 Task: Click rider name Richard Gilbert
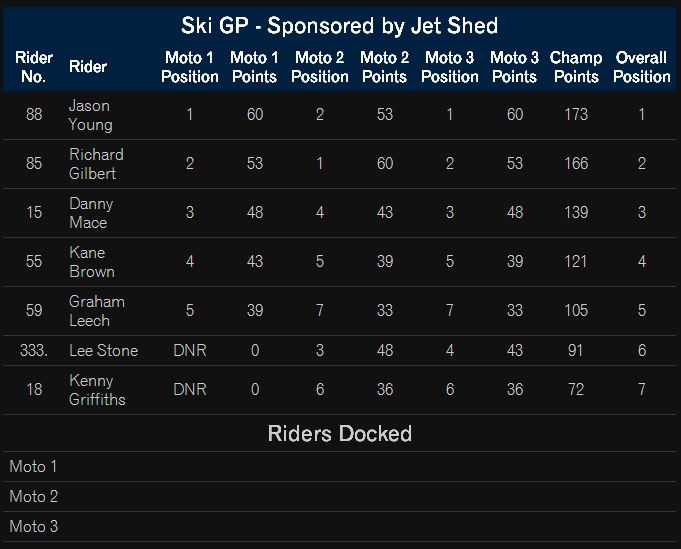coord(96,164)
